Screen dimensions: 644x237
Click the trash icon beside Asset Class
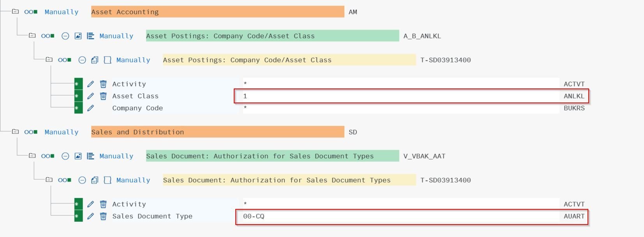103,96
